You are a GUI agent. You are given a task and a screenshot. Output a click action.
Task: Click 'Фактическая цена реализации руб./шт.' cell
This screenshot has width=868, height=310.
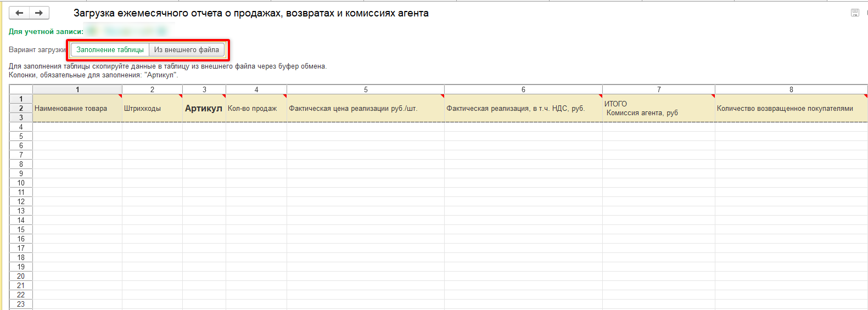pyautogui.click(x=366, y=108)
